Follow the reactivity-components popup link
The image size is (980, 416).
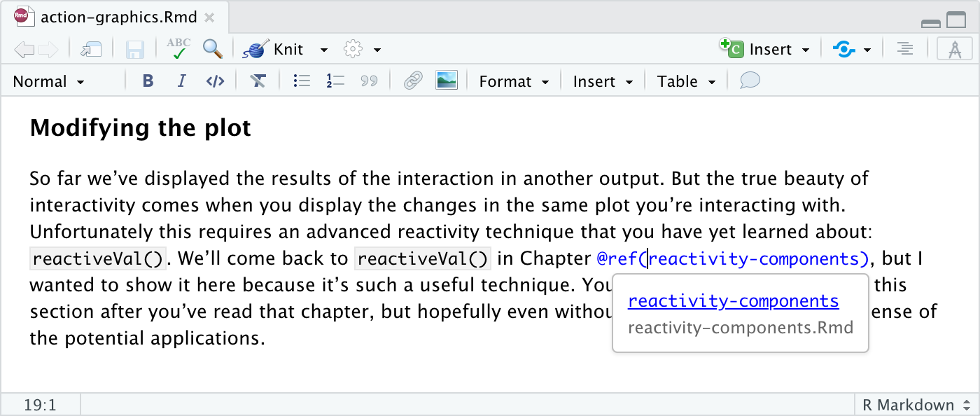pos(733,301)
